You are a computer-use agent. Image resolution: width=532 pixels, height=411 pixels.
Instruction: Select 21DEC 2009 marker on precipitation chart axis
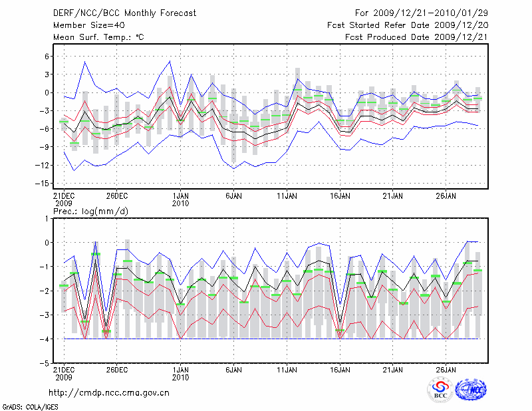click(63, 372)
